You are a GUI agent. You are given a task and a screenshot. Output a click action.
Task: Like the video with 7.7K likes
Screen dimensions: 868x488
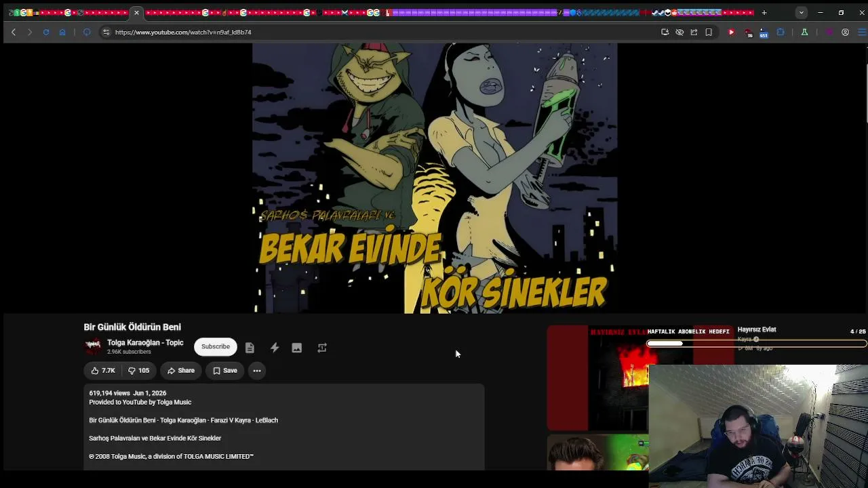[103, 371]
